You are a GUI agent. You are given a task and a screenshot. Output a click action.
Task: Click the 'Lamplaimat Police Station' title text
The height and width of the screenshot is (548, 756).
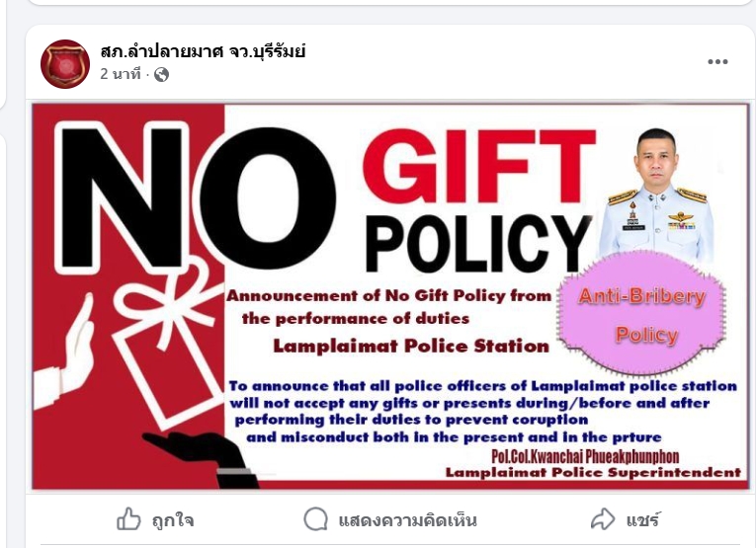tap(411, 346)
